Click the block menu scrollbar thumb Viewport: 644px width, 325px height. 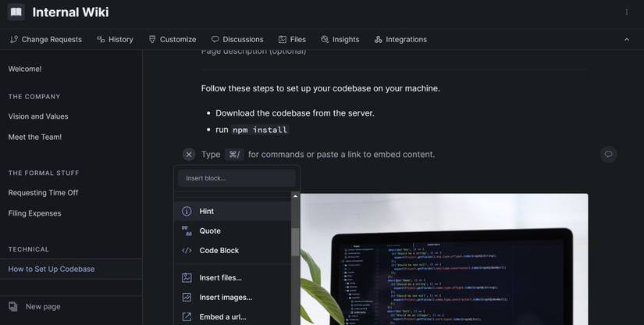click(295, 242)
